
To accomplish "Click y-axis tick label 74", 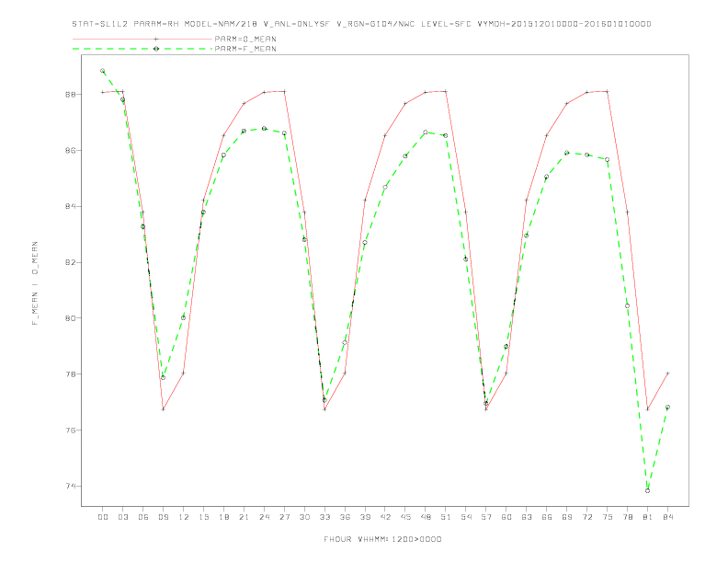I will pyautogui.click(x=71, y=486).
